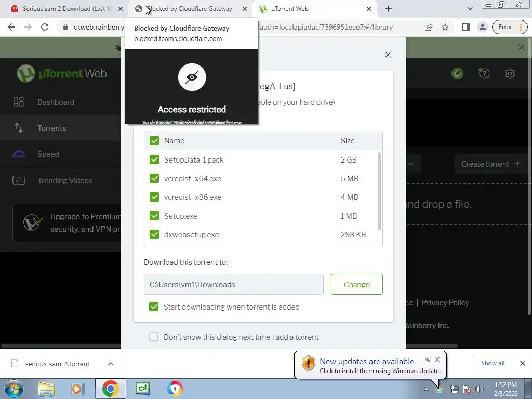532x399 pixels.
Task: Click the 2 GB size cell
Action: pyautogui.click(x=349, y=160)
